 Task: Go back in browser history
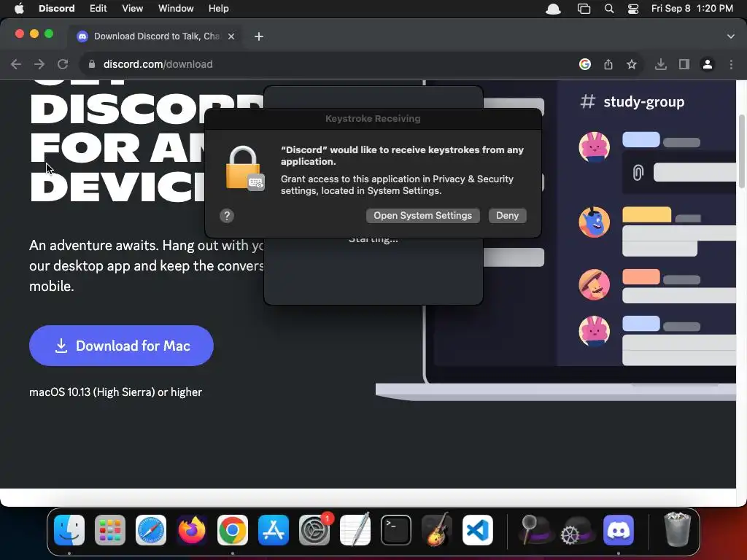[x=16, y=64]
